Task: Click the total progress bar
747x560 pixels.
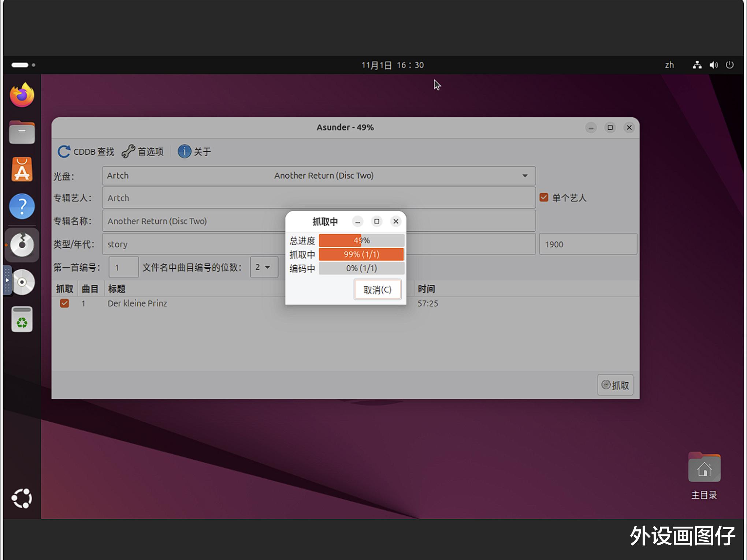Action: [x=361, y=240]
